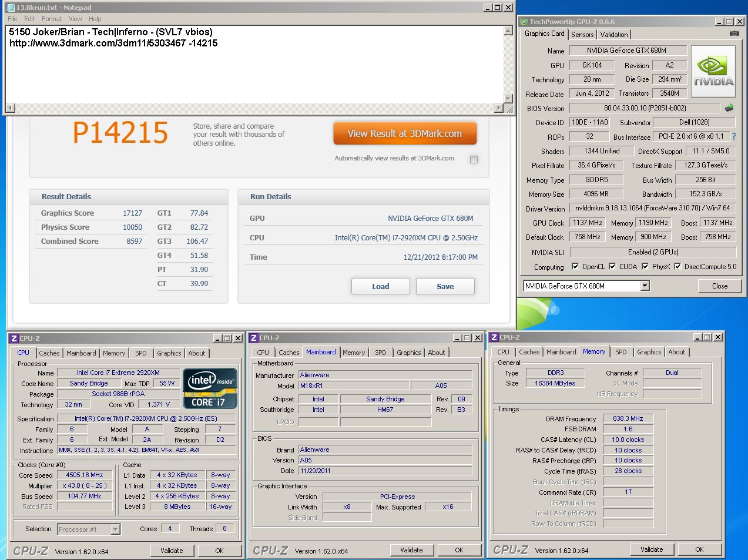Screen dimensions: 748x560
Task: Open the GPU selection dropdown in GPU-Z
Action: [645, 286]
